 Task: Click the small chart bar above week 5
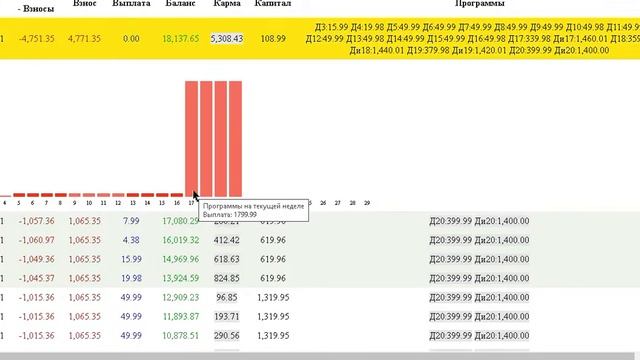(19, 195)
